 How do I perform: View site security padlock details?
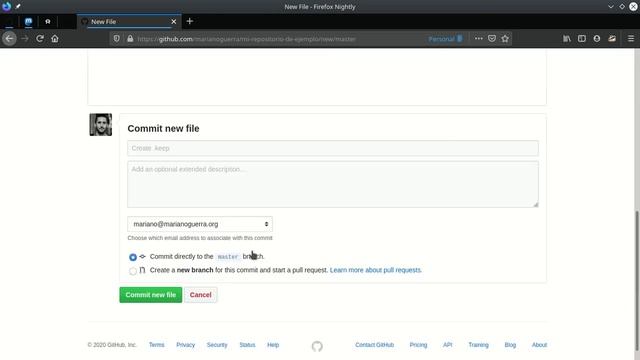coord(130,39)
